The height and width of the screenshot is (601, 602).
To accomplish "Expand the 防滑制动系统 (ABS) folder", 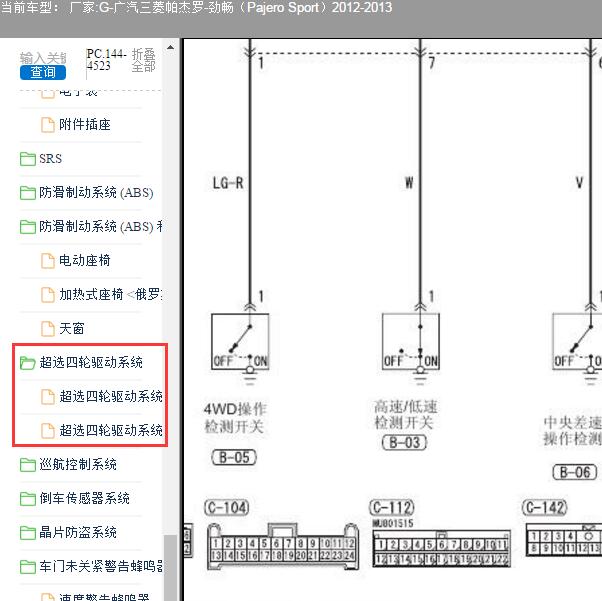I will coord(96,192).
